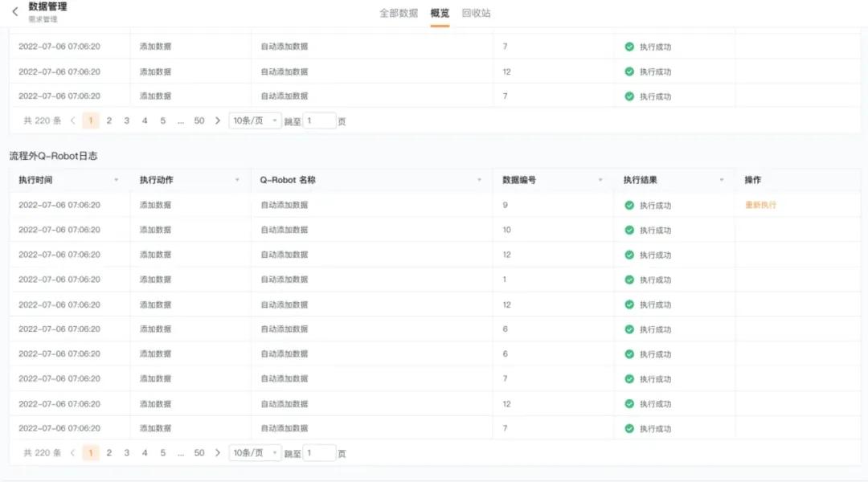The width and height of the screenshot is (868, 482).
Task: Go to next page in upper table pagination
Action: coord(218,120)
